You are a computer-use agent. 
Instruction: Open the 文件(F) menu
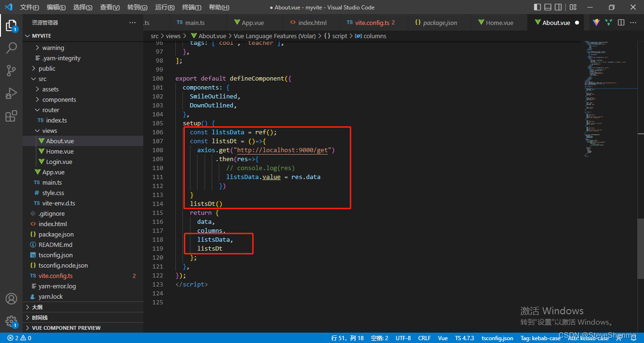[30, 7]
